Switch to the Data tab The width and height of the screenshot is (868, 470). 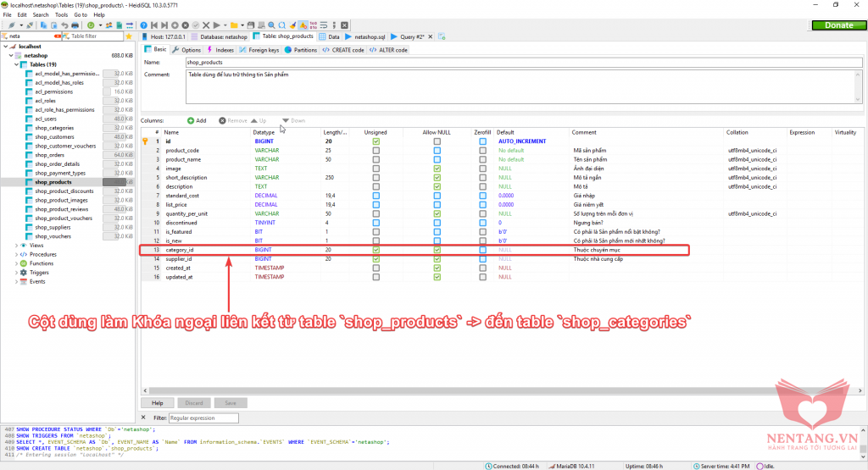(330, 36)
